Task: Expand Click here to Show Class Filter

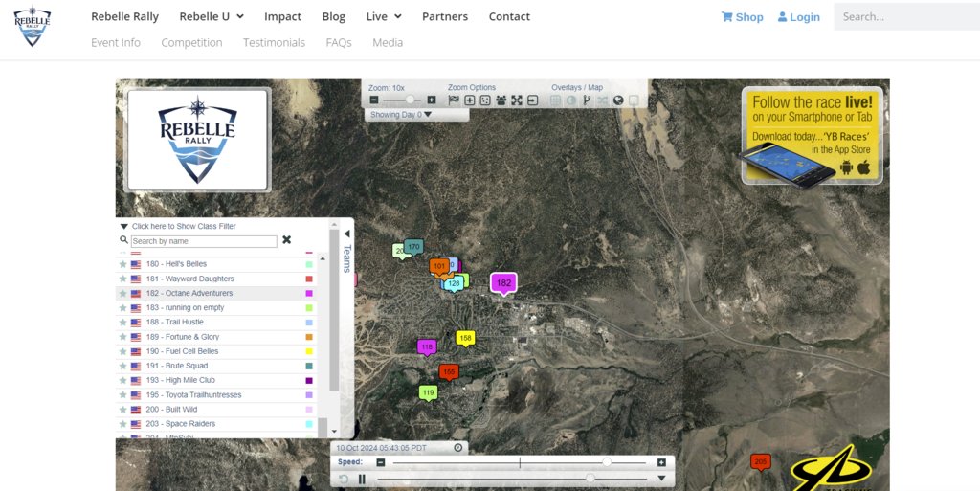Action: coord(179,226)
